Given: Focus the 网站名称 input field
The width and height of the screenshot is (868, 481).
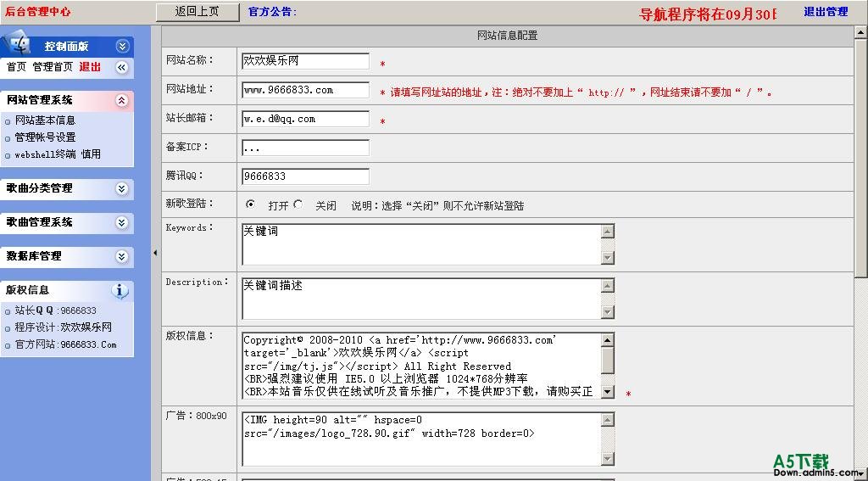Looking at the screenshot, I should coord(305,61).
